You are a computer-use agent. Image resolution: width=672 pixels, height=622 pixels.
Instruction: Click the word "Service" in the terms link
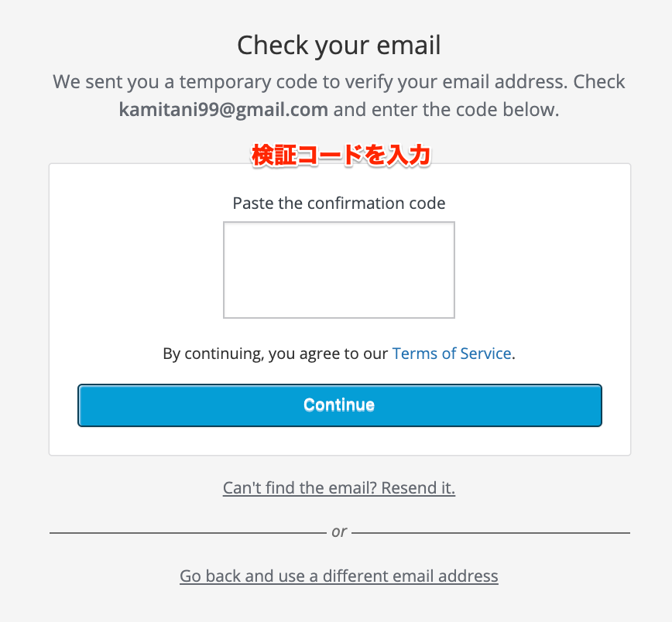coord(485,354)
